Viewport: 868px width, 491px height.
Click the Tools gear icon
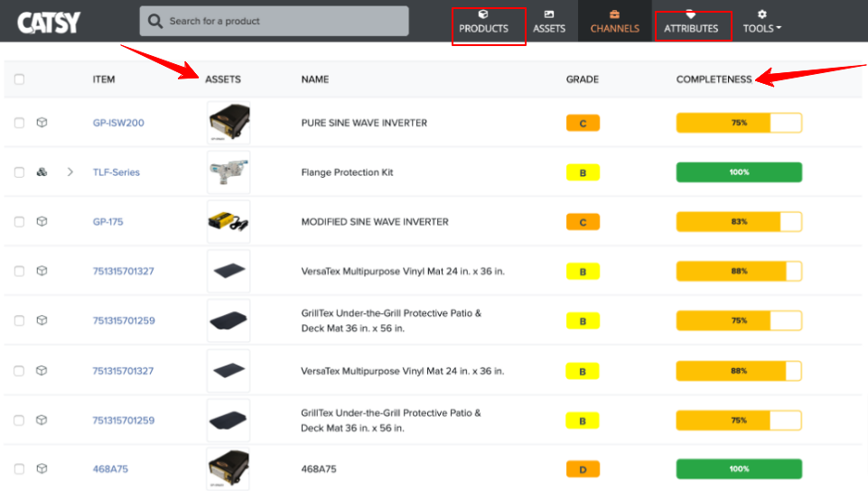(761, 14)
